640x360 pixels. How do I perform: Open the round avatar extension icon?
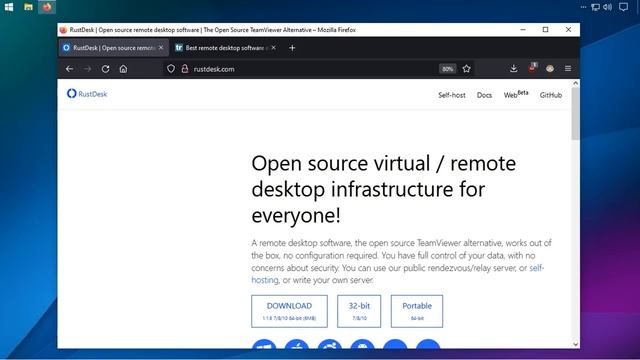(x=550, y=69)
